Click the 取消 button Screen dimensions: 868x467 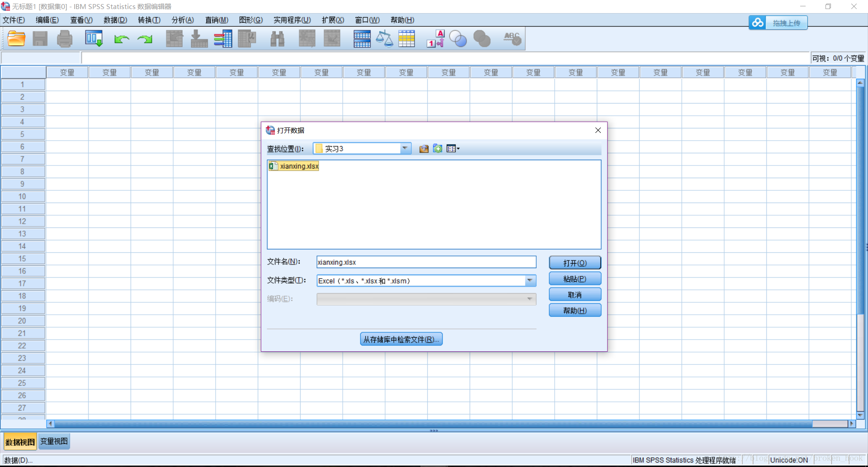click(575, 295)
